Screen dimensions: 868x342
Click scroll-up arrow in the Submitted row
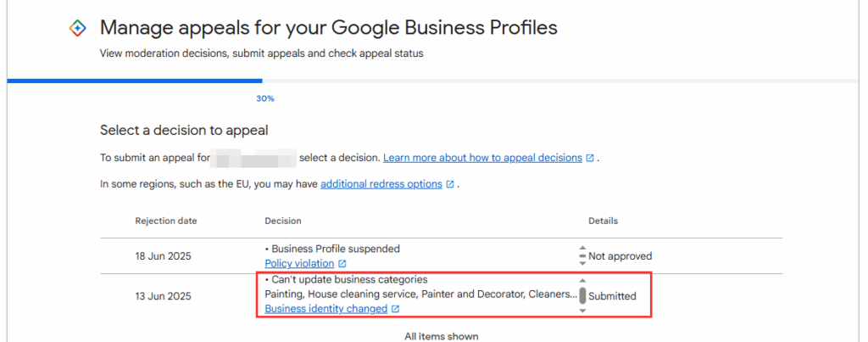click(x=582, y=280)
